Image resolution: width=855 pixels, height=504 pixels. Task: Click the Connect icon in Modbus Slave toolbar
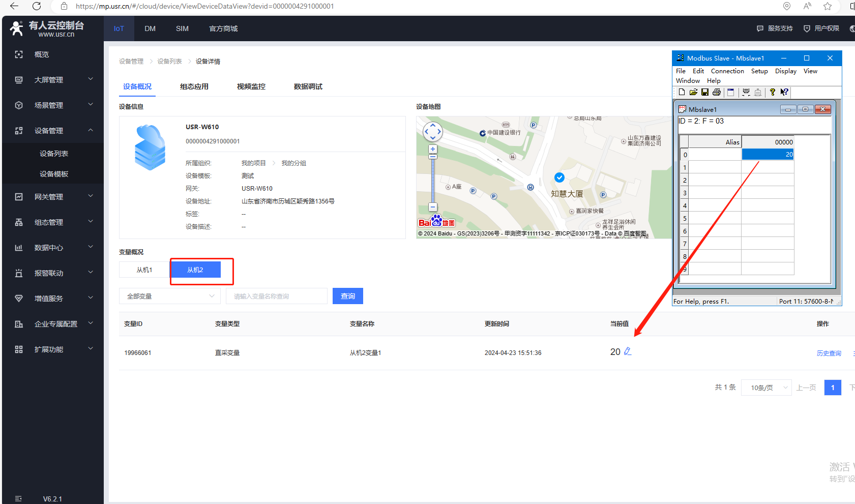coord(746,92)
